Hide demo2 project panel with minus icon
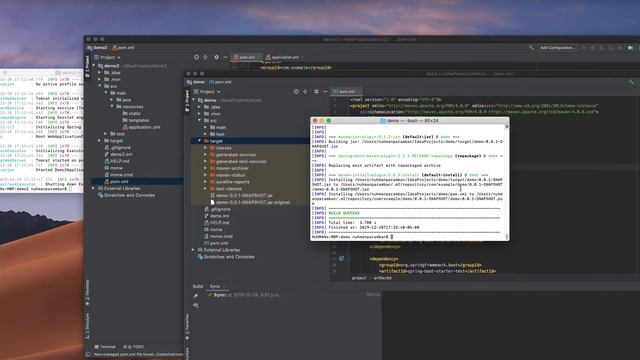Viewport: 640px width, 360px height. (225, 58)
